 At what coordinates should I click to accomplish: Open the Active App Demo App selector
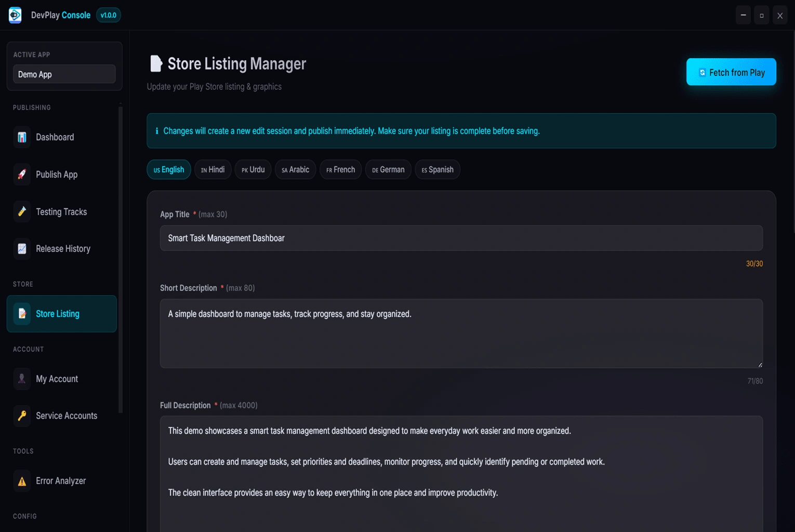[x=64, y=74]
